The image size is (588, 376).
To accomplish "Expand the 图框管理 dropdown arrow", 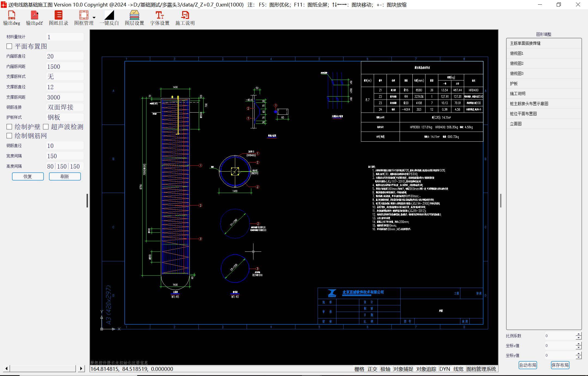I will click(x=94, y=17).
